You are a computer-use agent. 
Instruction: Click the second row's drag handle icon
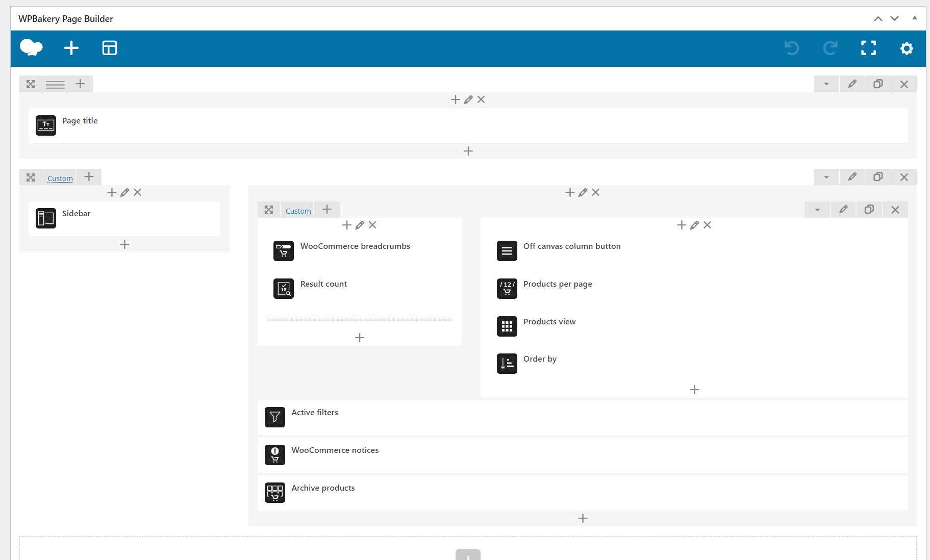[31, 177]
